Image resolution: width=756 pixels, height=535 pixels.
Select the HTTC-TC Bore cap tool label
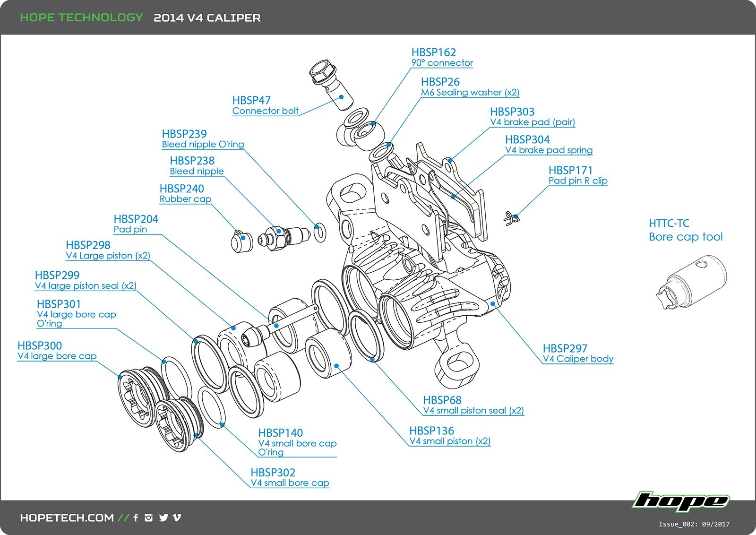686,230
